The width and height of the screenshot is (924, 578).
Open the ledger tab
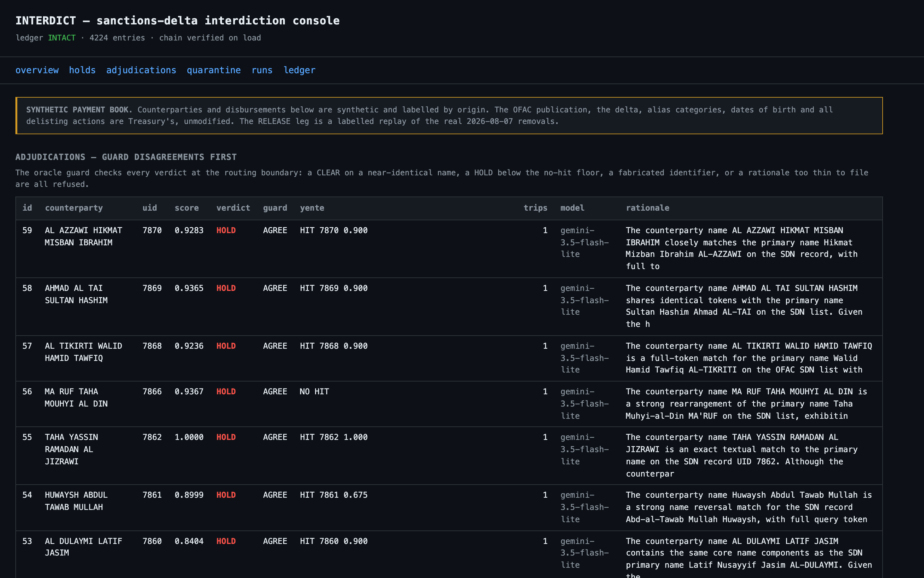click(299, 70)
